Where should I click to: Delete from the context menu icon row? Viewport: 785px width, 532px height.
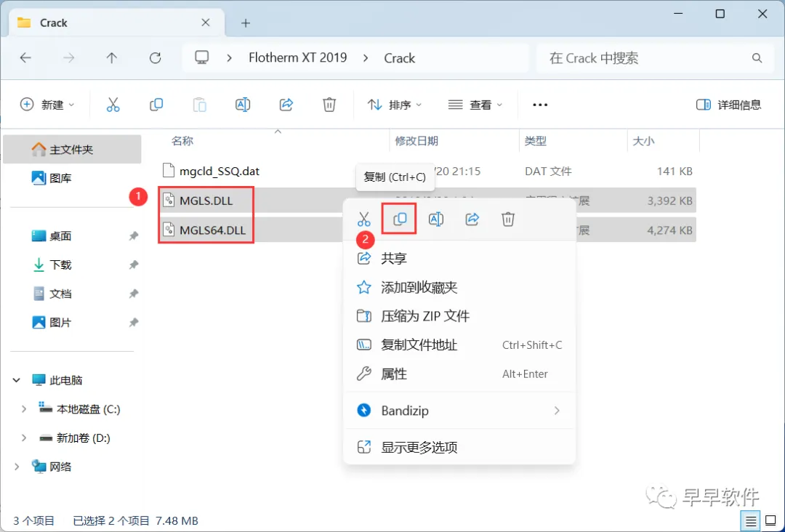508,219
